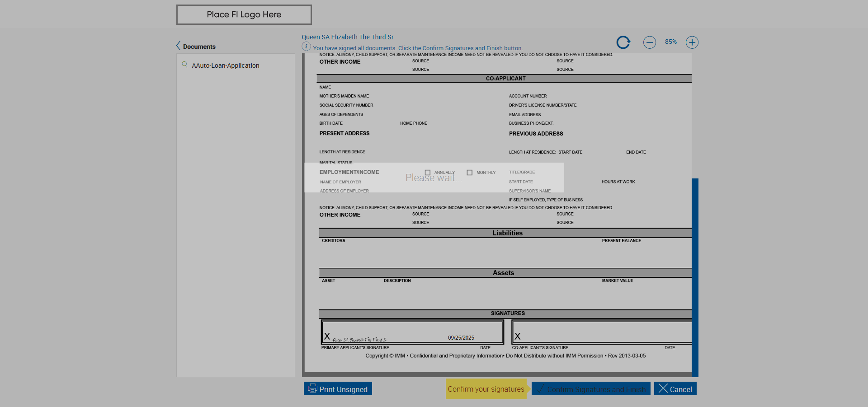The image size is (868, 407).
Task: Click the EMPLOYMENT/INCOME label
Action: tap(349, 172)
